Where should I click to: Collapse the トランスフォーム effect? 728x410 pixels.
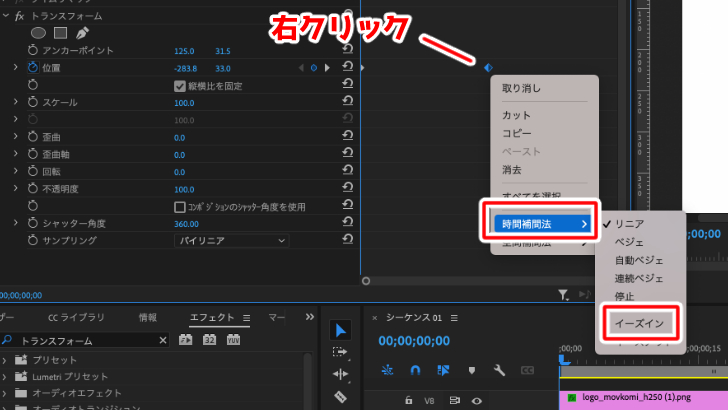click(x=6, y=15)
